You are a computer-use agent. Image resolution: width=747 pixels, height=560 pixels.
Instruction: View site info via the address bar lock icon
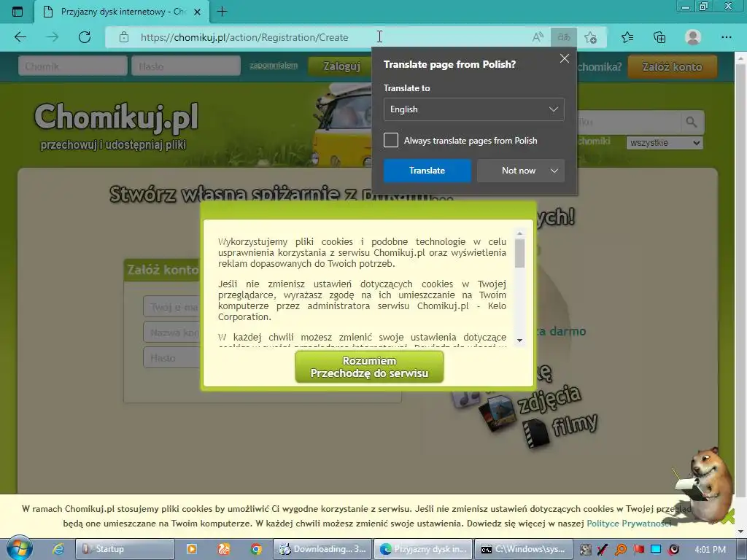tap(124, 37)
